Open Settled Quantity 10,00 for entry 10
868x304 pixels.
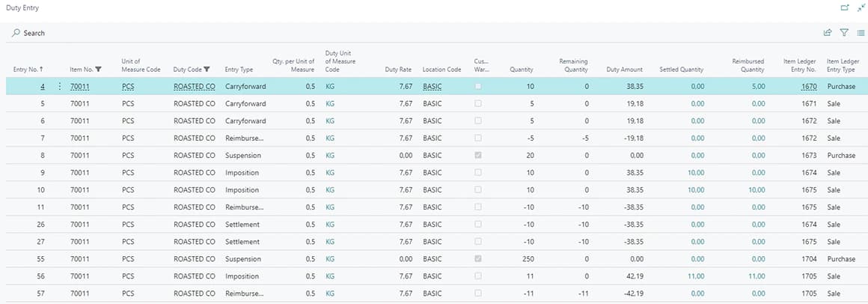pos(695,190)
